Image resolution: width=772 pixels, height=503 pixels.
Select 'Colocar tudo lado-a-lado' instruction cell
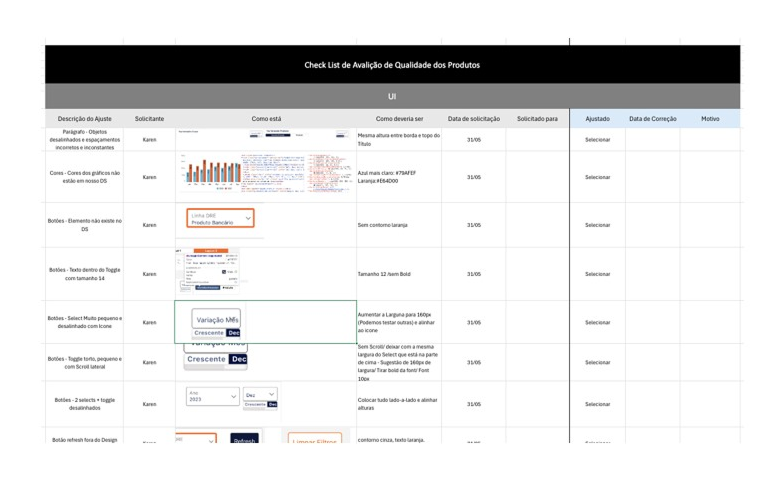click(399, 404)
